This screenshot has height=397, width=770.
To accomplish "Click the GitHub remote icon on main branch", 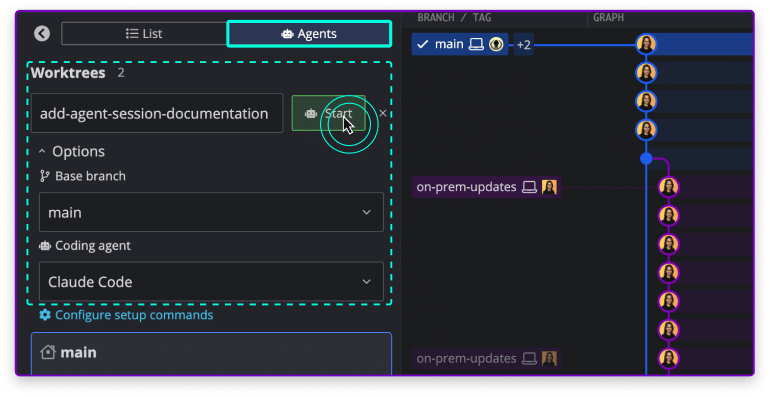I will click(496, 44).
